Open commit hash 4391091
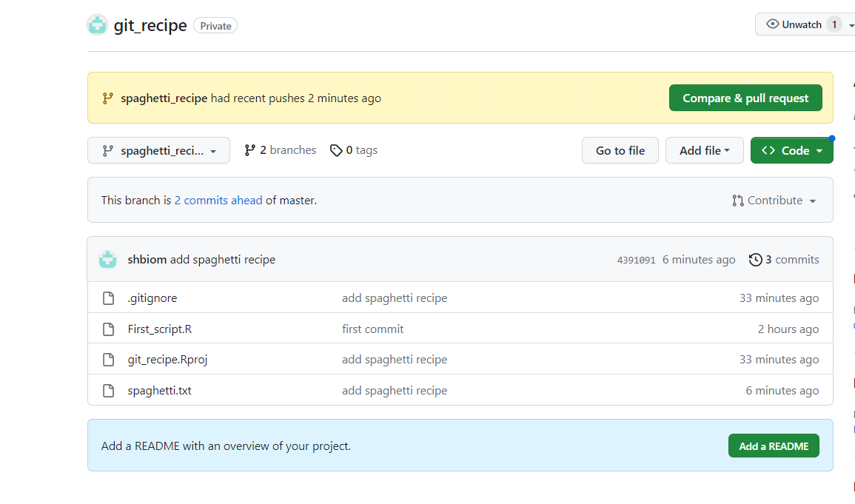 coord(636,261)
